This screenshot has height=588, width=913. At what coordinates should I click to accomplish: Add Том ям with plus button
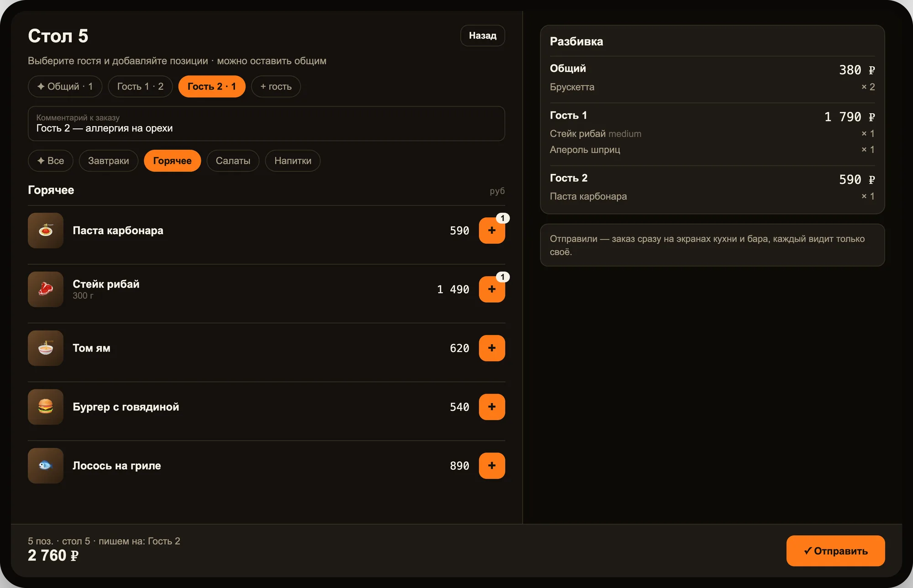(492, 348)
